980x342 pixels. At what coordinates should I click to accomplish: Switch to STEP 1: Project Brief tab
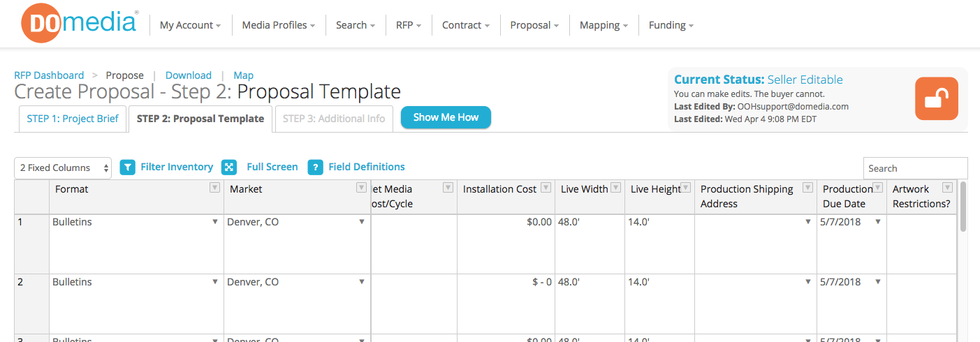(73, 119)
